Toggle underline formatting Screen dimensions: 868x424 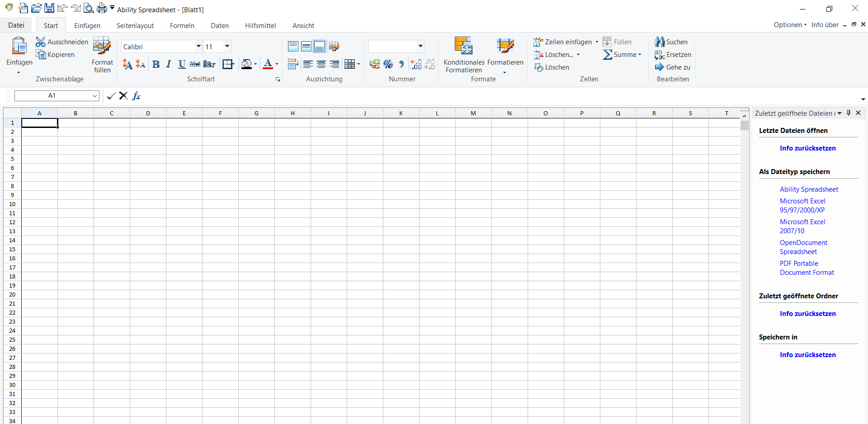pyautogui.click(x=182, y=64)
